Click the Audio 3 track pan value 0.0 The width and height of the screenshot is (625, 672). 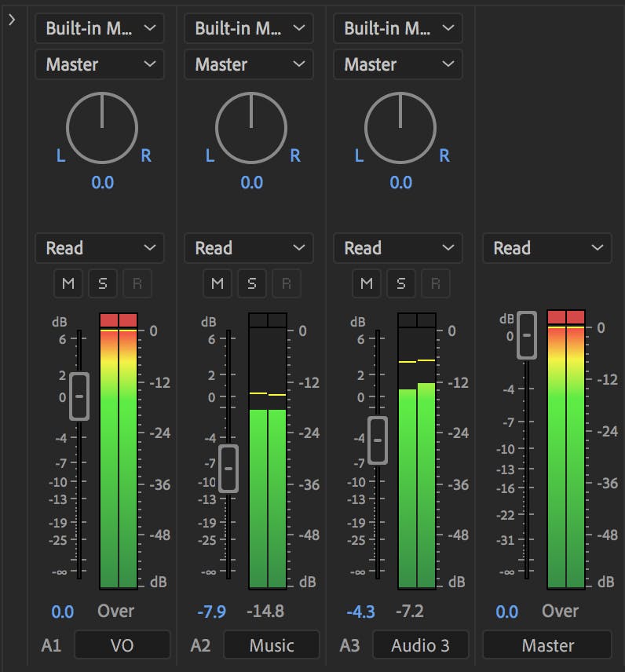pos(400,183)
